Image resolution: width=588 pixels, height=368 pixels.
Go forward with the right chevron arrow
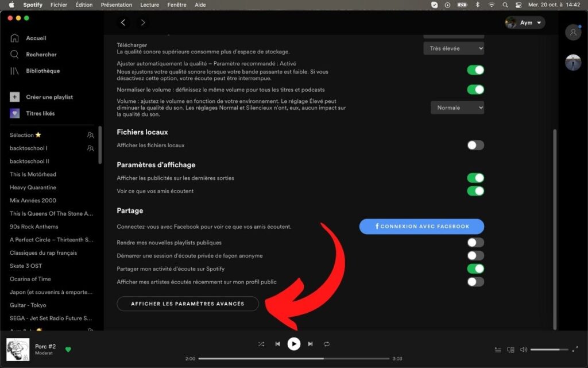143,22
